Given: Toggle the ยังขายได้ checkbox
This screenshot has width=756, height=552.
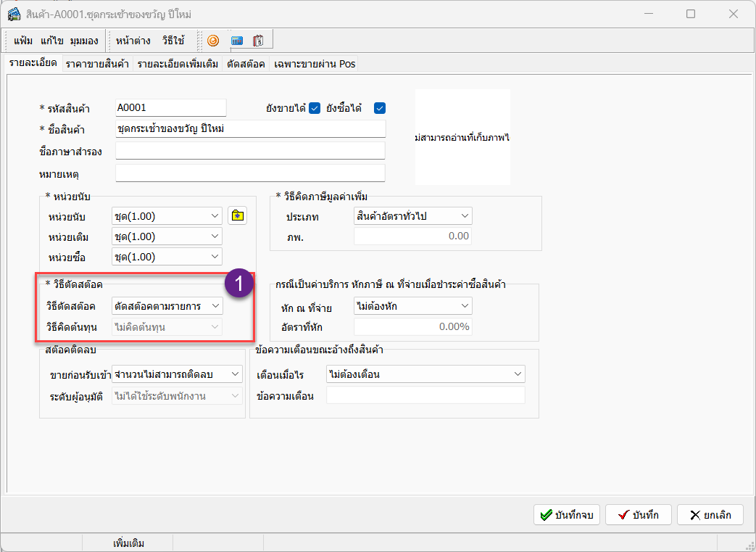Looking at the screenshot, I should click(x=315, y=108).
